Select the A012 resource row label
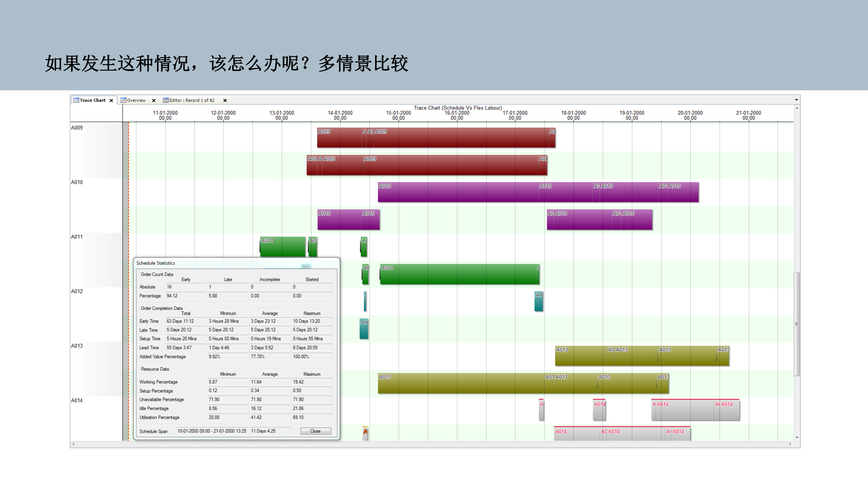This screenshot has height=488, width=868. click(x=77, y=291)
